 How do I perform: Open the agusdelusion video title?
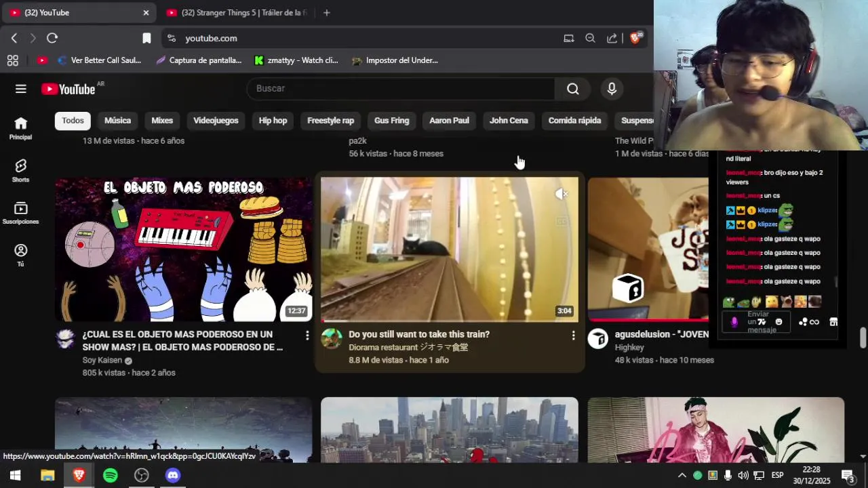pos(662,334)
